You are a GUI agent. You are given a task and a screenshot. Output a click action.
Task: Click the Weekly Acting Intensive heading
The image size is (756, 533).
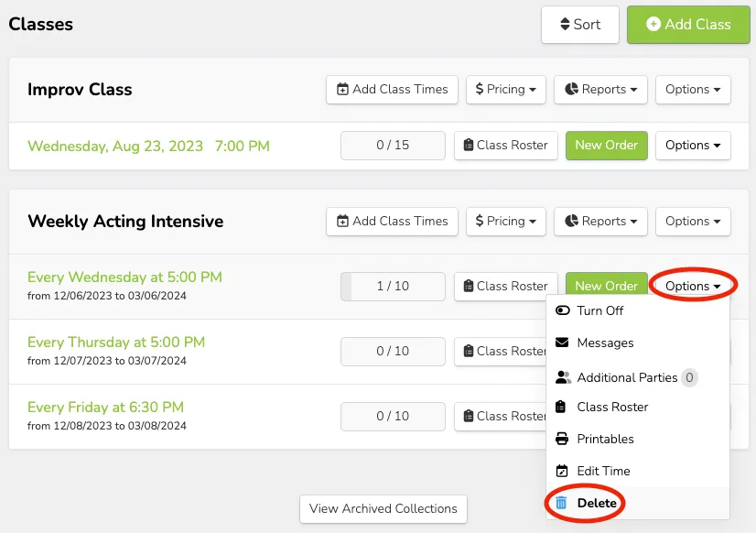pos(125,222)
